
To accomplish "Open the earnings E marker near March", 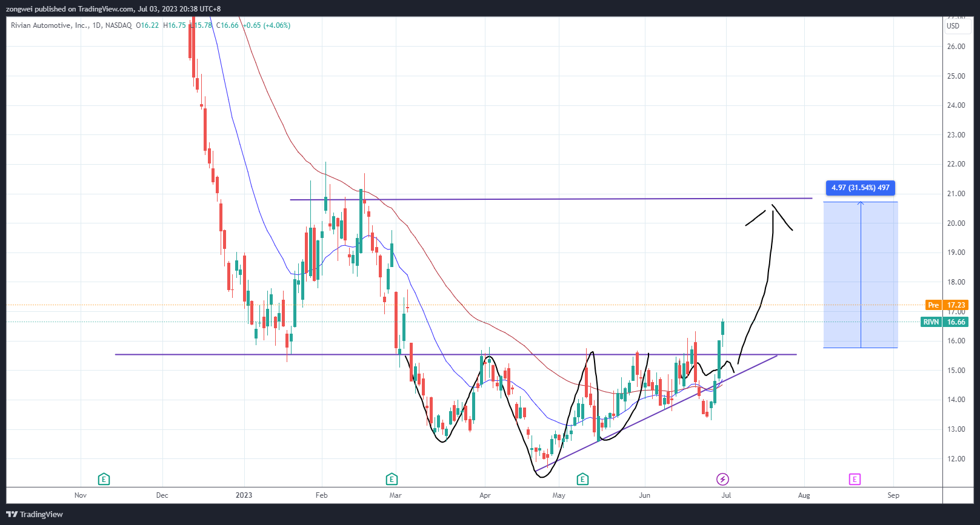I will [392, 479].
